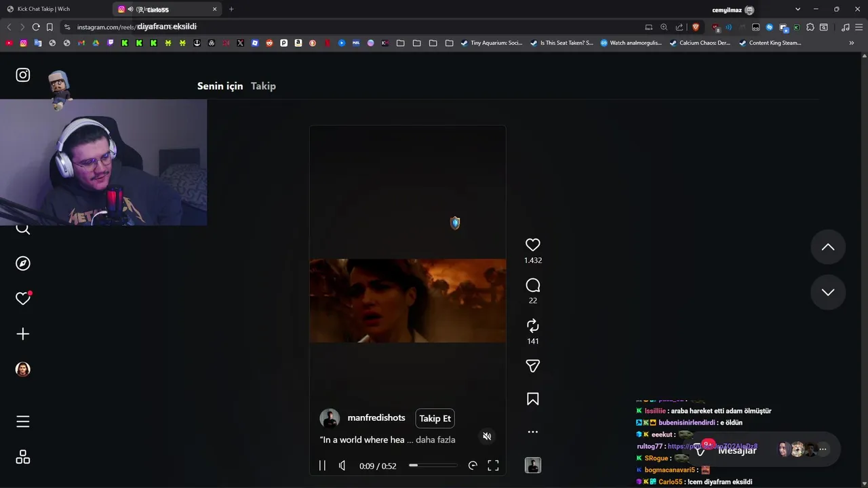Image resolution: width=868 pixels, height=488 pixels.
Task: Close the Instagram browser tab
Action: [215, 9]
